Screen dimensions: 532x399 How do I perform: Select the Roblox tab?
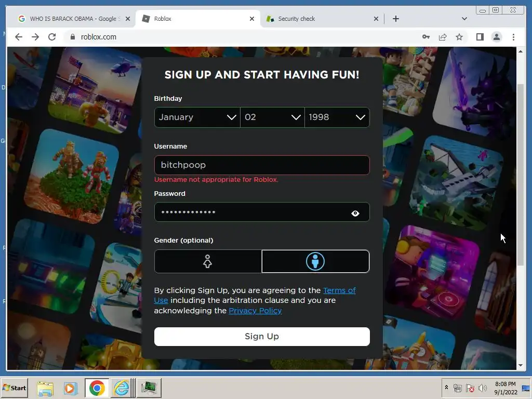tap(198, 19)
